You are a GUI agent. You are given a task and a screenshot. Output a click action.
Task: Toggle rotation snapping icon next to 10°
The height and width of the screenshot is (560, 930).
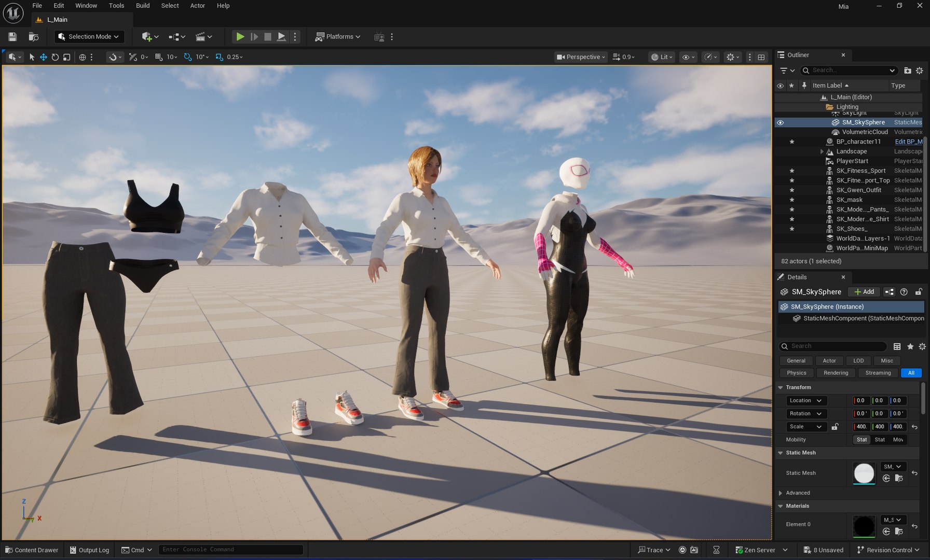pos(188,57)
